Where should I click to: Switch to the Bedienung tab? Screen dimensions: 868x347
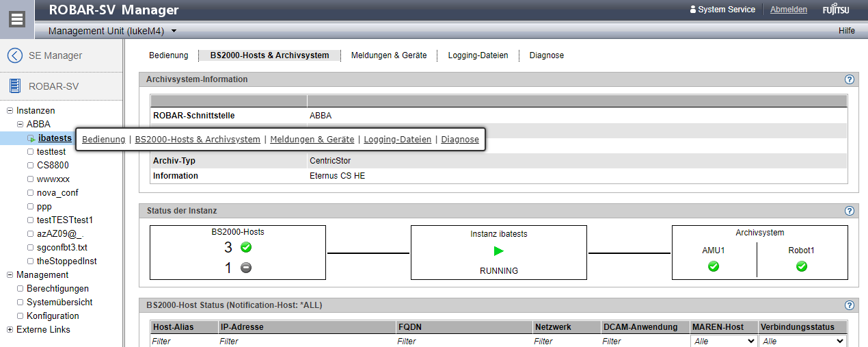pyautogui.click(x=169, y=55)
